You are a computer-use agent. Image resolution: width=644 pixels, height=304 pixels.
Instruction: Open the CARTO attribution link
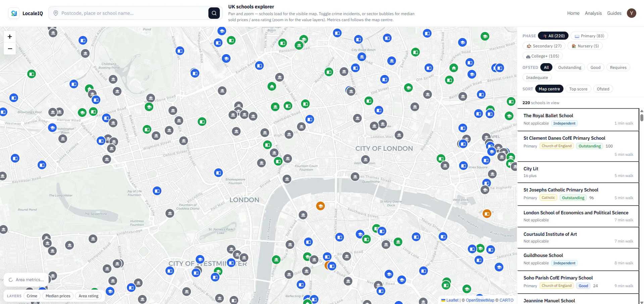pyautogui.click(x=506, y=300)
